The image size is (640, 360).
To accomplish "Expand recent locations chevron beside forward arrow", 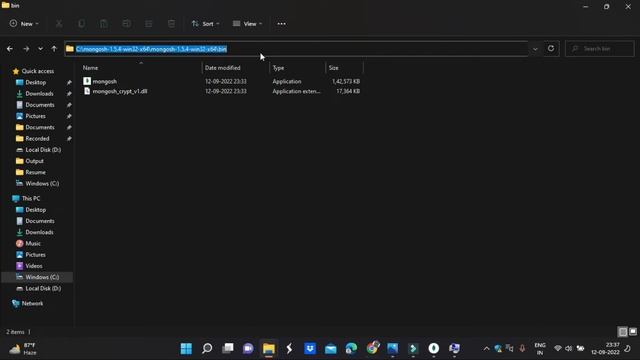I will coord(40,49).
